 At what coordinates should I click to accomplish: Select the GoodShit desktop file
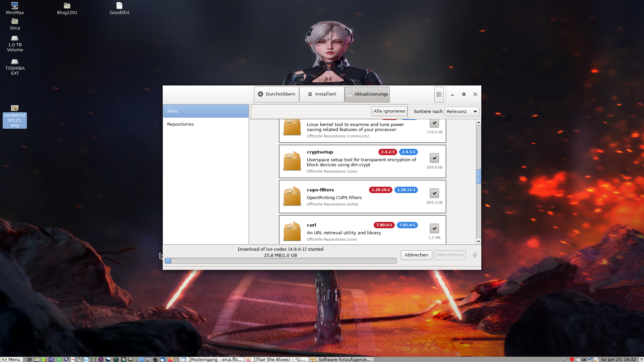(119, 8)
